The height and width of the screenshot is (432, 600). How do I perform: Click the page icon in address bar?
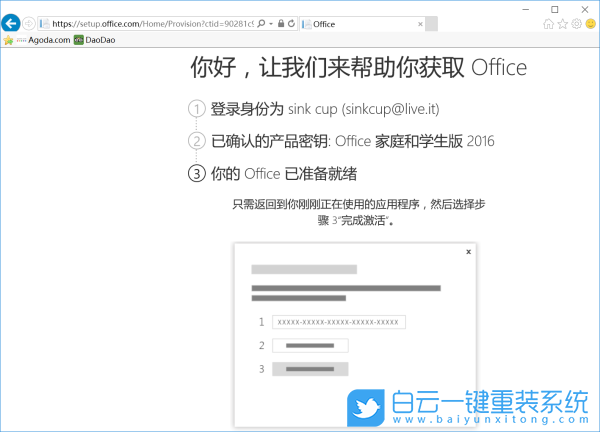pyautogui.click(x=45, y=24)
